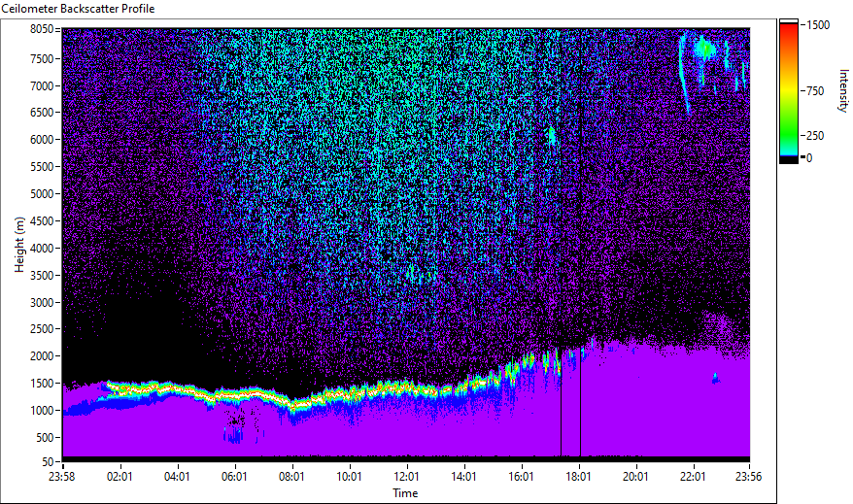Select the 4500 height tick label
The width and height of the screenshot is (853, 504).
[42, 221]
